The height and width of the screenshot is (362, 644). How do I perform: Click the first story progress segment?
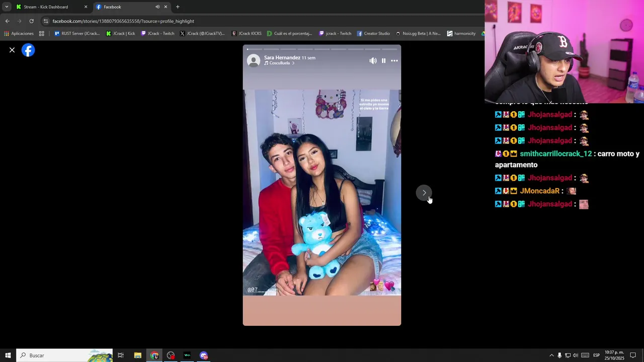254,49
